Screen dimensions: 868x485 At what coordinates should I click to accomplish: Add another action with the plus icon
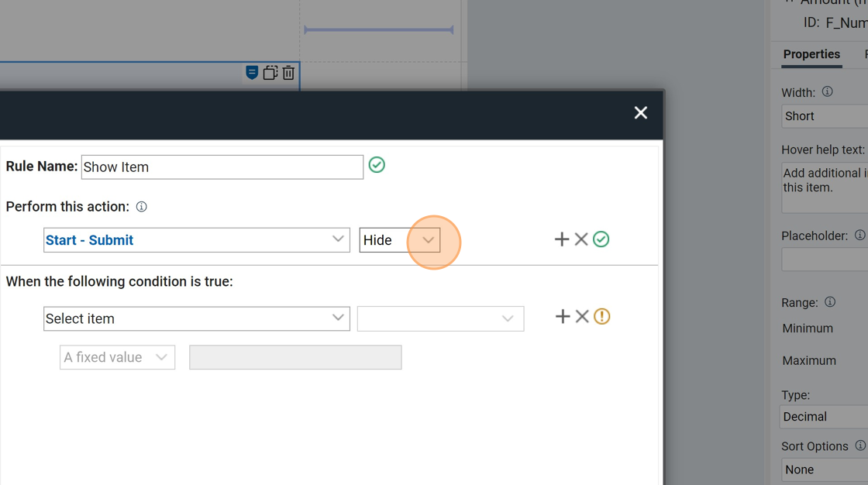click(x=562, y=239)
